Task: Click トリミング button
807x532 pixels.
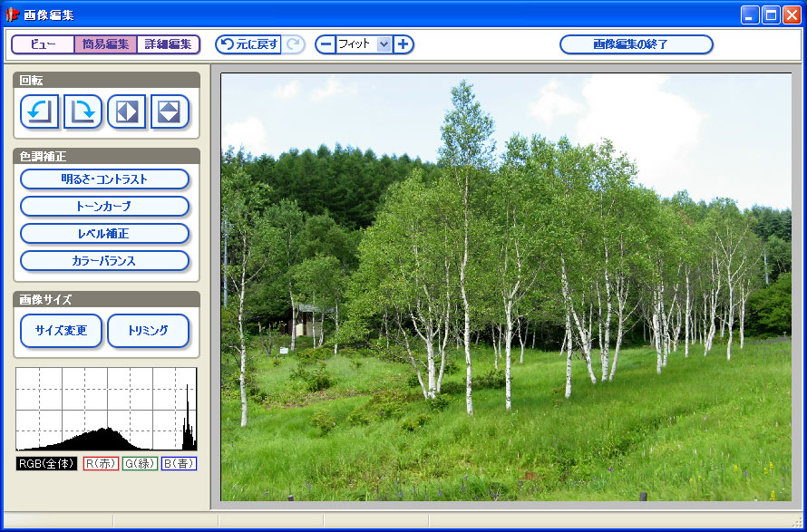Action: pos(148,331)
